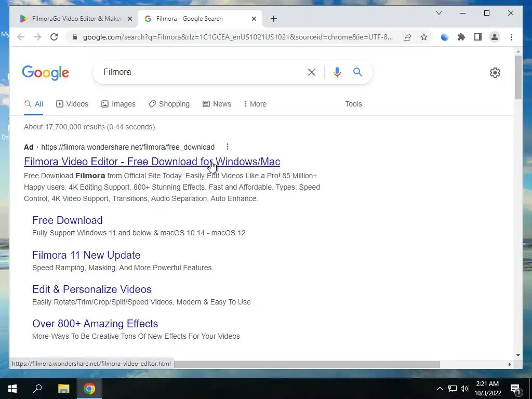Click the padlock site info icon
532x399 pixels.
[x=75, y=37]
